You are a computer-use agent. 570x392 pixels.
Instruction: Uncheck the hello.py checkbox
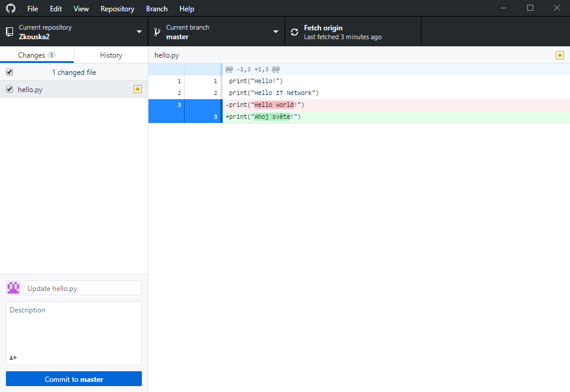(x=9, y=89)
